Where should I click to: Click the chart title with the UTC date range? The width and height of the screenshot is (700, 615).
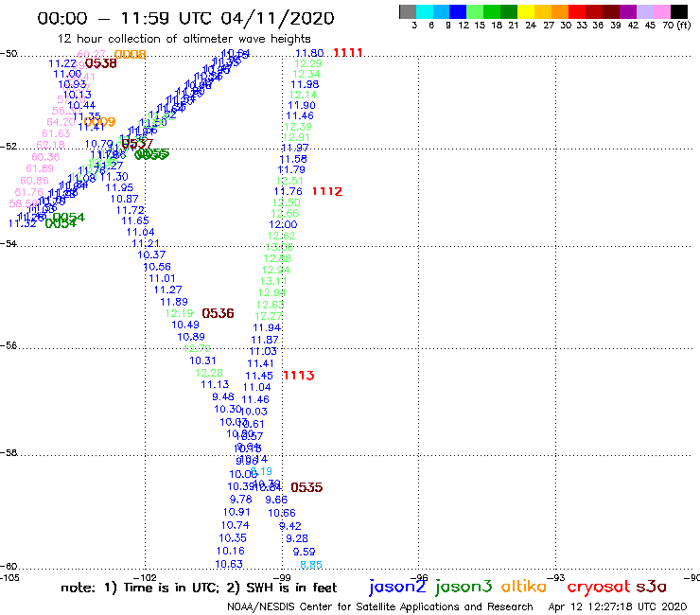[x=185, y=18]
